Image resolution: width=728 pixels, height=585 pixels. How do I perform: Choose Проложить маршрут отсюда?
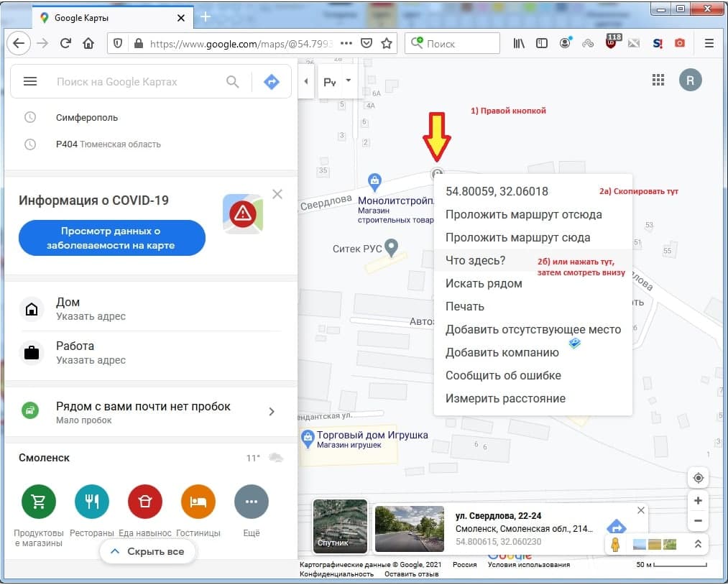click(x=533, y=214)
